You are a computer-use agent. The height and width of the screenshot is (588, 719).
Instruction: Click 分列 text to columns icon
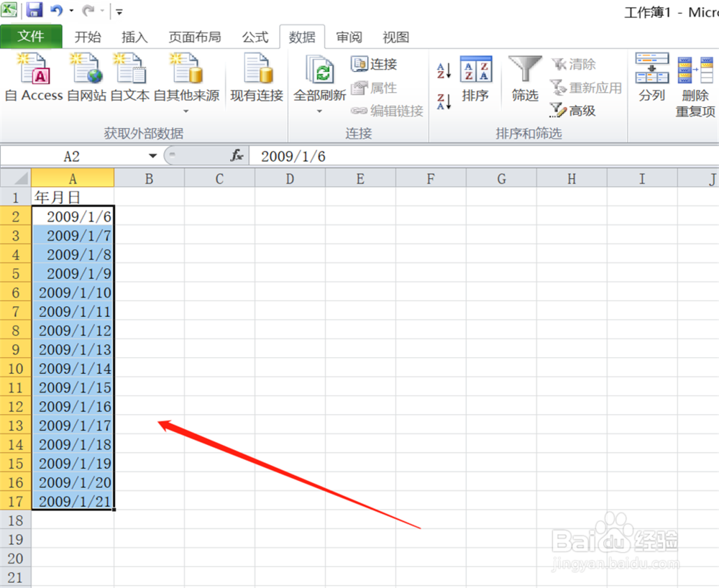click(651, 77)
